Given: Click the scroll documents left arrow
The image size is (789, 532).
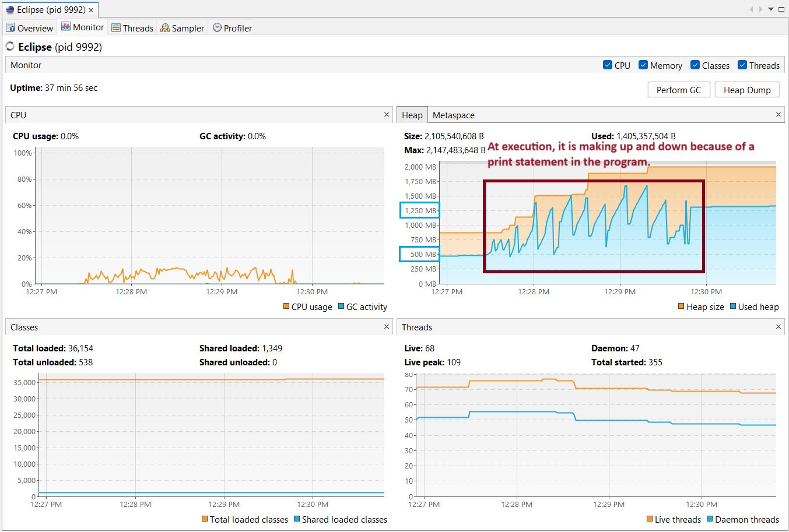Looking at the screenshot, I should tap(751, 9).
